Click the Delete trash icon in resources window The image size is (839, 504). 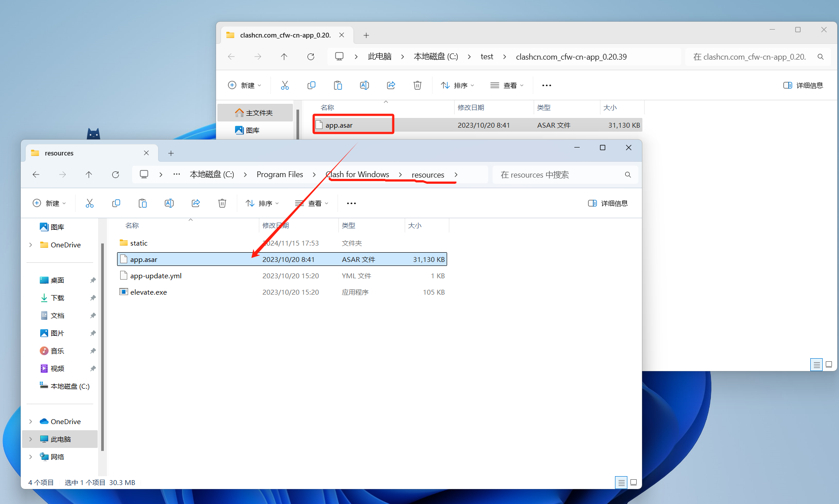222,203
